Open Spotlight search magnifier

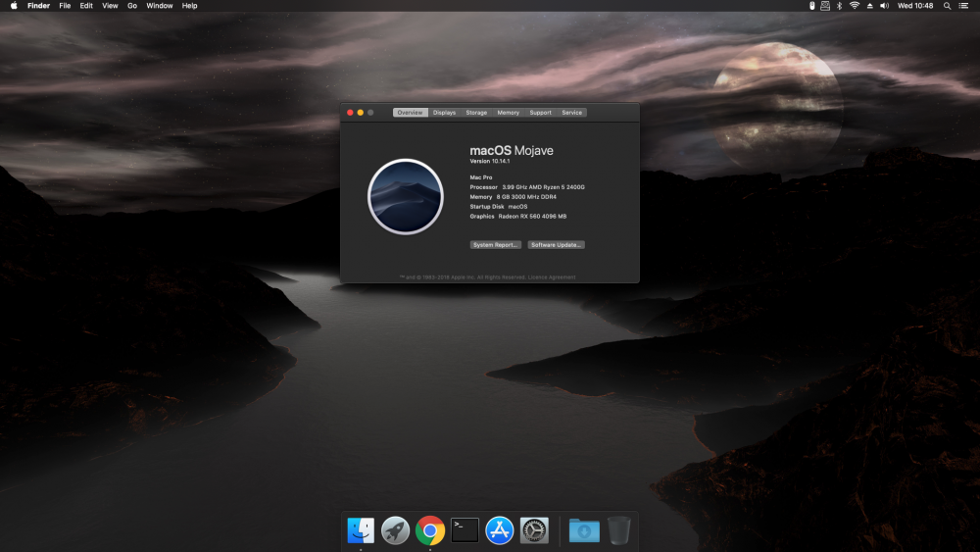tap(948, 6)
